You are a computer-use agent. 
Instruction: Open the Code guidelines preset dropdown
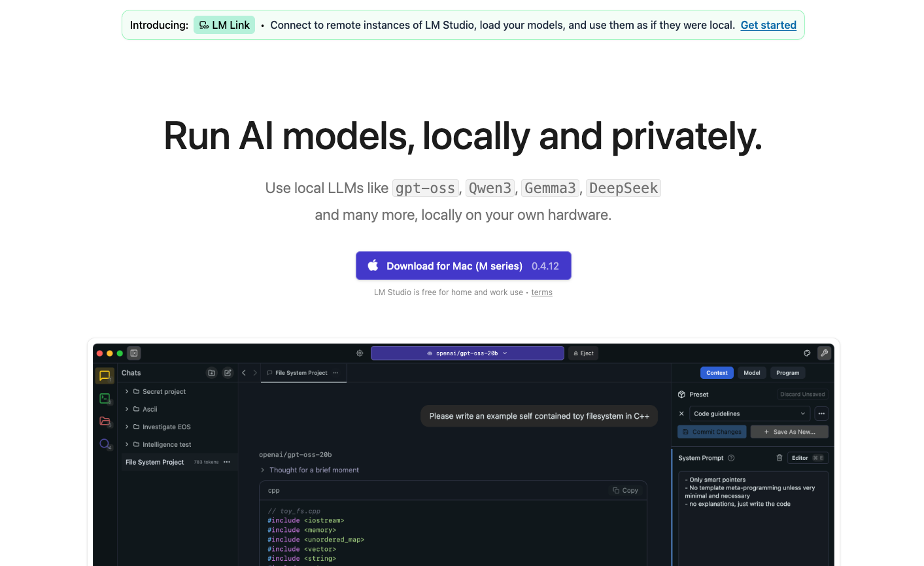[x=749, y=413]
